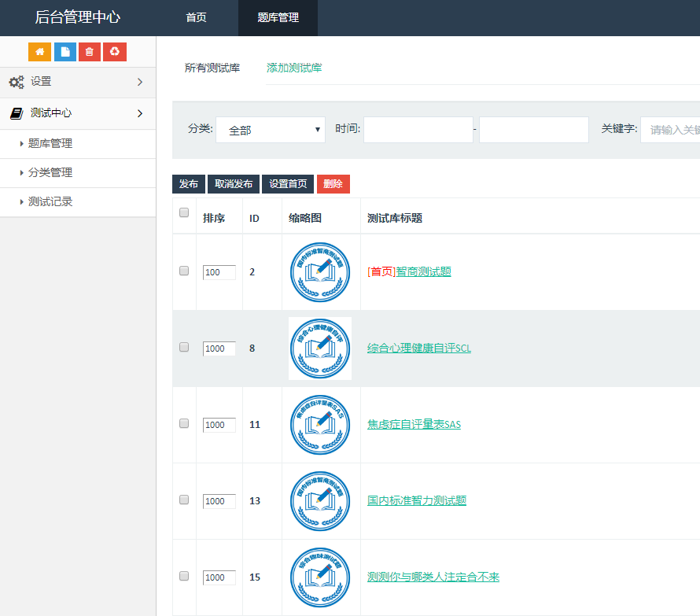
Task: Click the red trash icon button
Action: (x=90, y=52)
